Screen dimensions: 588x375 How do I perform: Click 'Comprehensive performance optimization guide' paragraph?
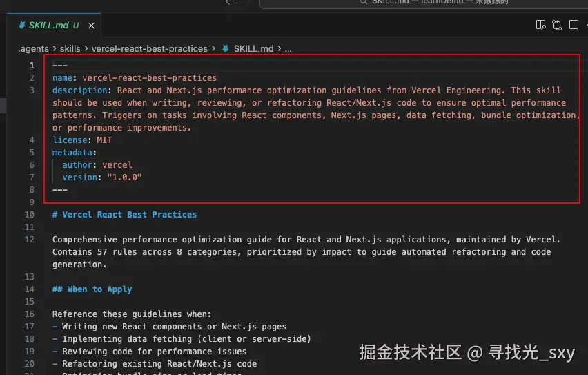[306, 252]
